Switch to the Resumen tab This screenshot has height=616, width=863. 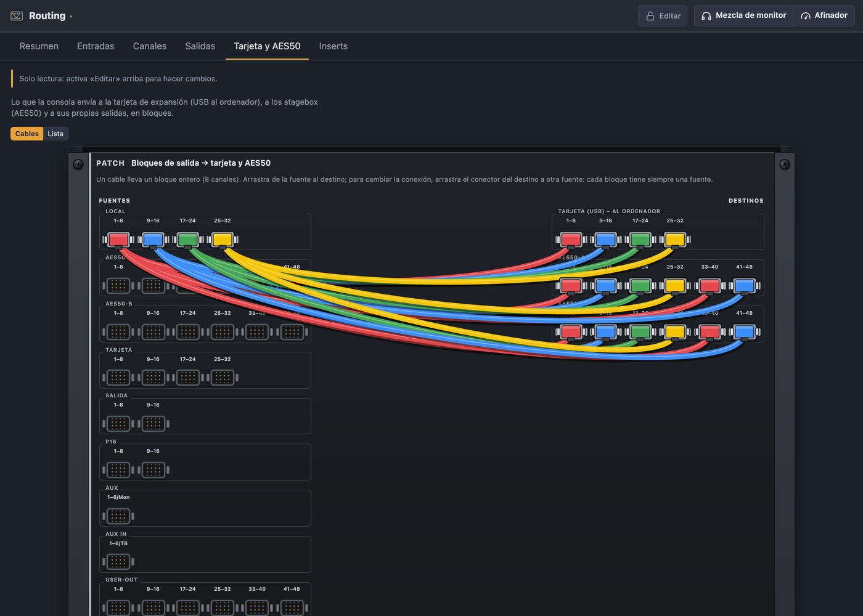39,46
